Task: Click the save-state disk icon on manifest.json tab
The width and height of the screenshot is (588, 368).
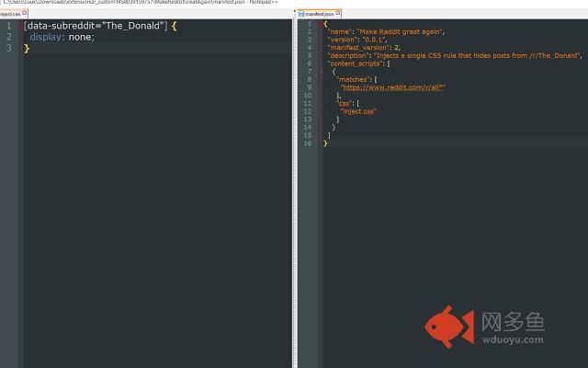Action: [x=301, y=14]
